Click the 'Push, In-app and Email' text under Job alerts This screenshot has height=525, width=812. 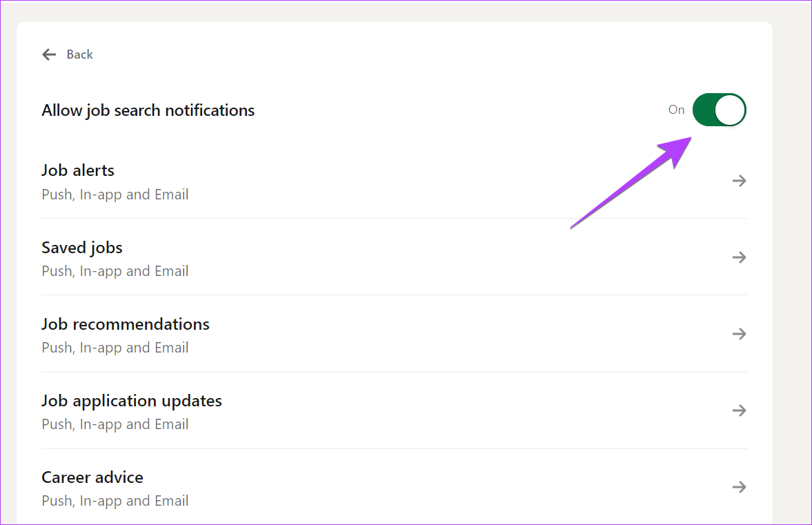115,194
